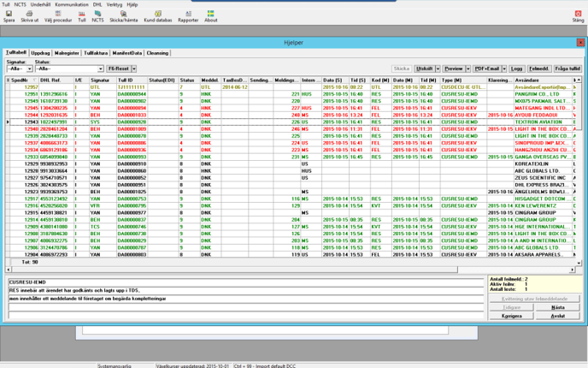Click the Utskrift button
Screen dimensions: 588x368
425,68
